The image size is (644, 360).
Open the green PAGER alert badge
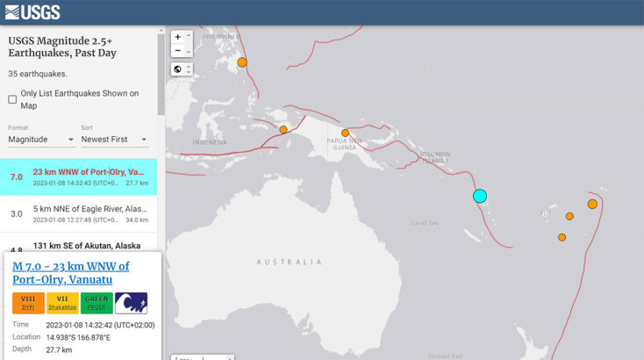97,303
